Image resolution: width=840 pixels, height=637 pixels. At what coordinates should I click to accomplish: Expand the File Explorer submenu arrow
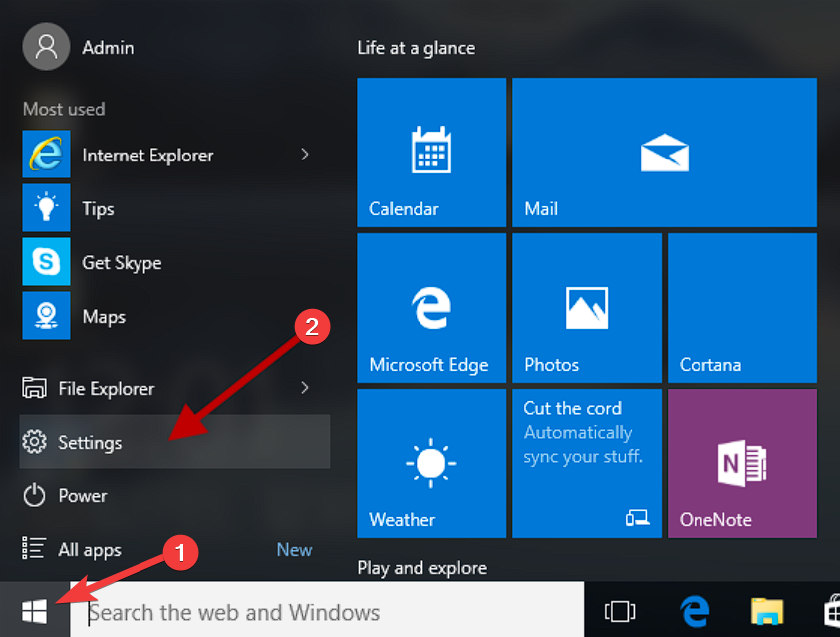point(305,388)
